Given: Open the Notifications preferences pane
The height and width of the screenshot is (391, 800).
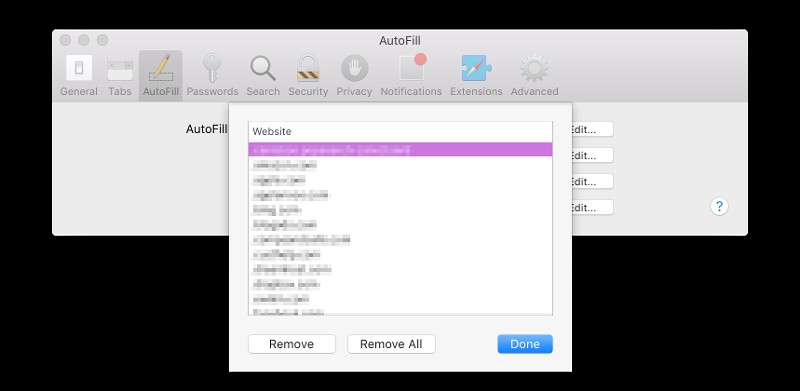Looking at the screenshot, I should (411, 76).
